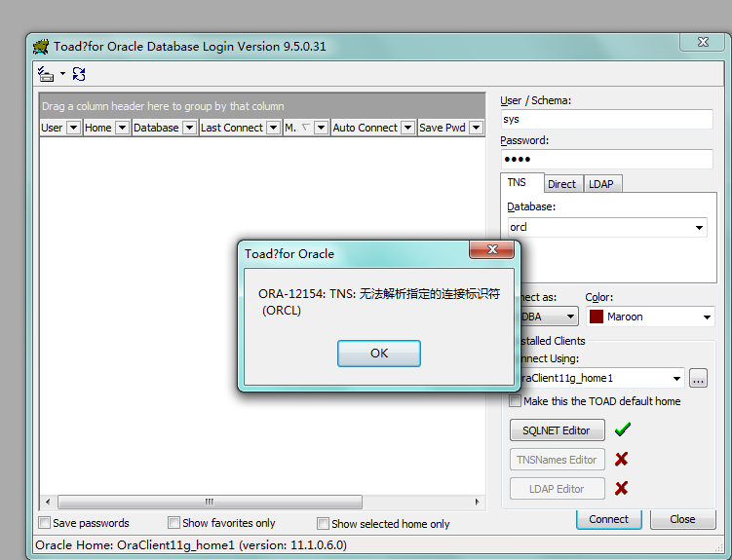Click the refresh connections toolbar icon
The width and height of the screenshot is (732, 560).
tap(79, 74)
